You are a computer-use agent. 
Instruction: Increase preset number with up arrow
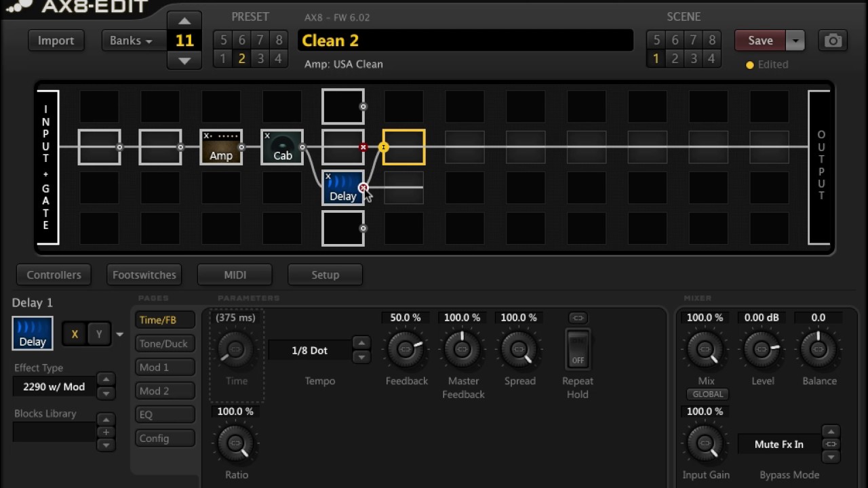click(184, 20)
